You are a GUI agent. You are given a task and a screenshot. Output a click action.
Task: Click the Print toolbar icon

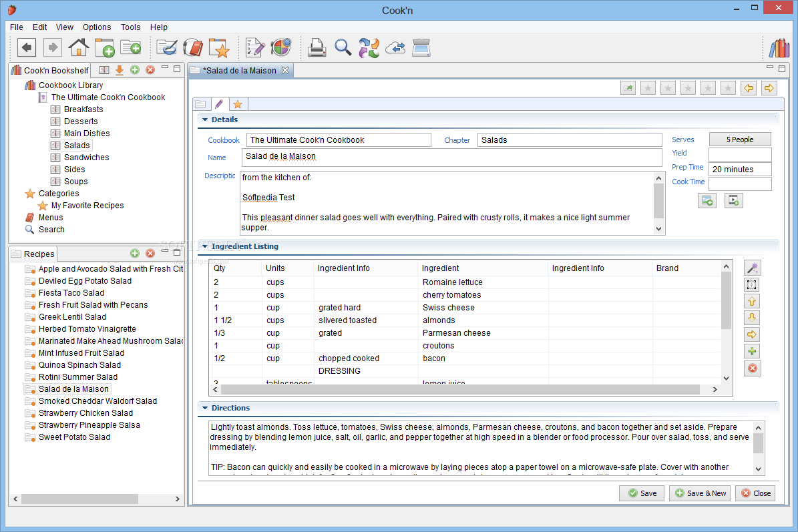[317, 48]
